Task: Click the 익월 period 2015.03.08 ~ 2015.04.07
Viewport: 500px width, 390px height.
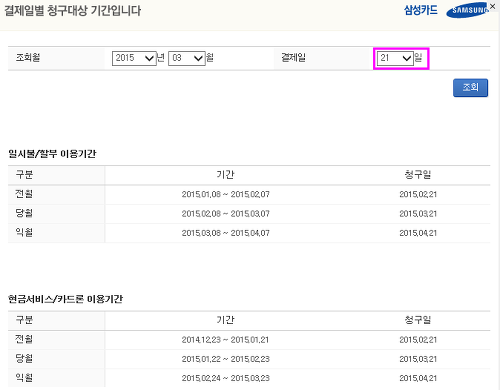Action: tap(226, 233)
